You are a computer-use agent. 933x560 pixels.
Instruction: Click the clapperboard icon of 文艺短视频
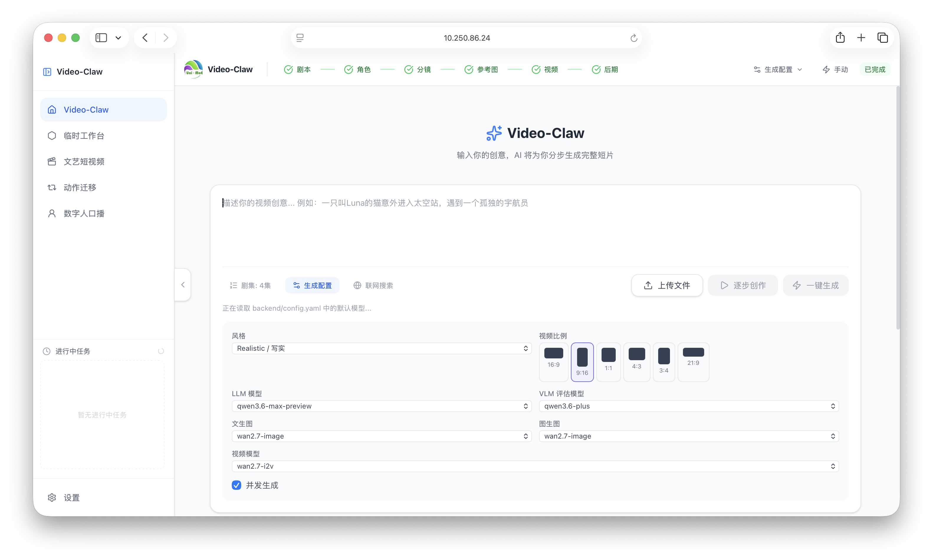click(x=52, y=162)
